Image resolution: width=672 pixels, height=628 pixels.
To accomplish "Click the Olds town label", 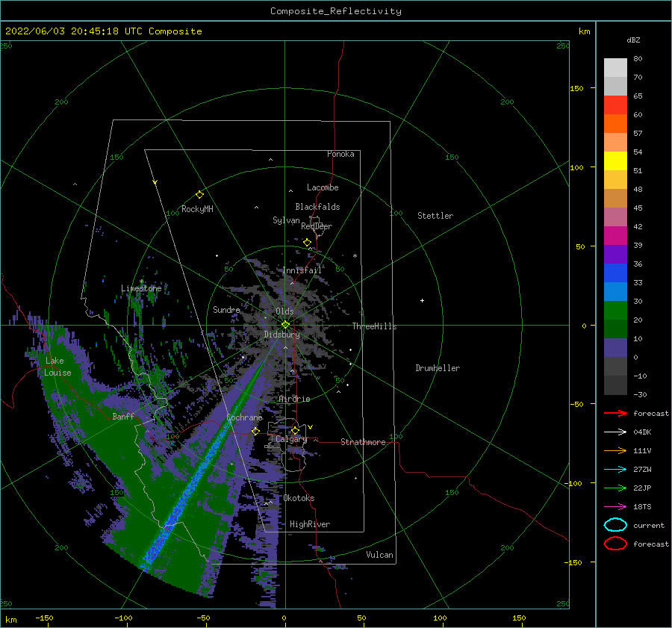I will pyautogui.click(x=284, y=311).
